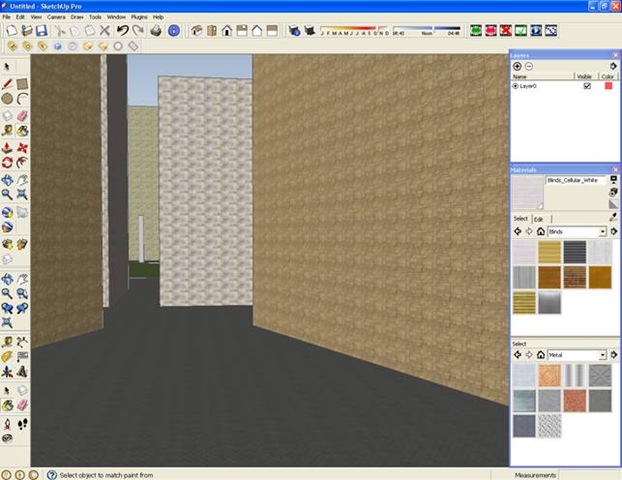Activate the Pan hand tool in upper left toolbar

22,180
